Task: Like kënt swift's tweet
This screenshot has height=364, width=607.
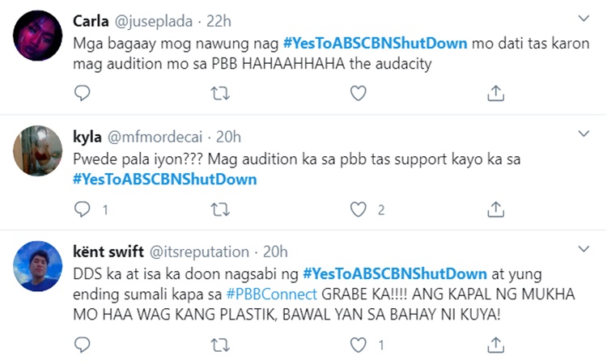Action: (x=358, y=345)
